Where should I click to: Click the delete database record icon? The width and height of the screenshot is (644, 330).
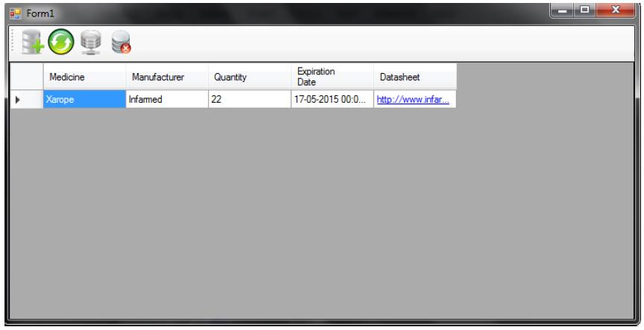pyautogui.click(x=119, y=42)
